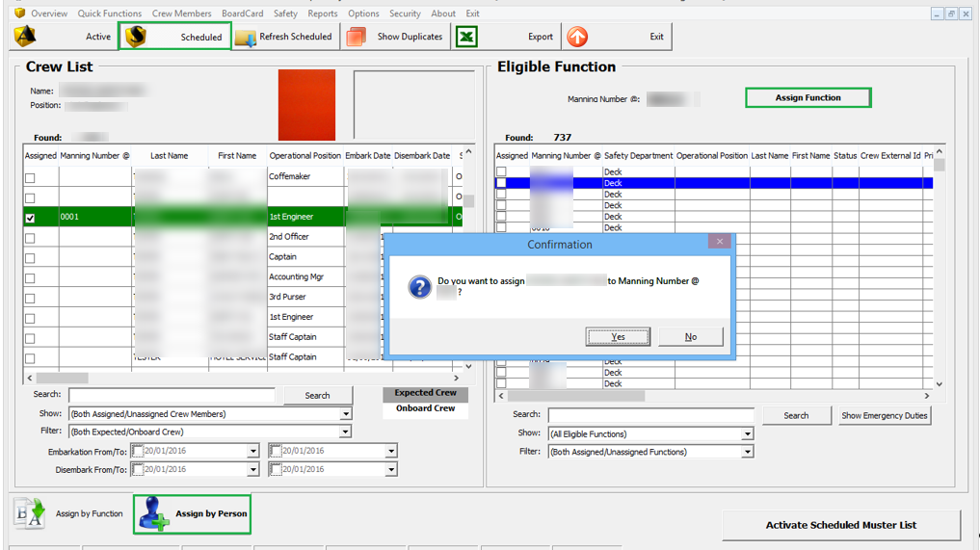Open the Eligible Function Show dropdown

(748, 433)
